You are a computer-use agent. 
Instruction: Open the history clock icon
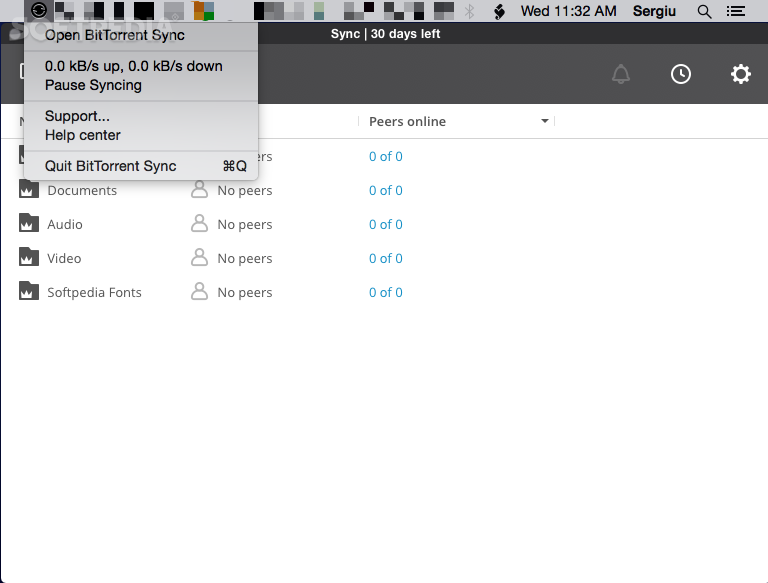[681, 74]
